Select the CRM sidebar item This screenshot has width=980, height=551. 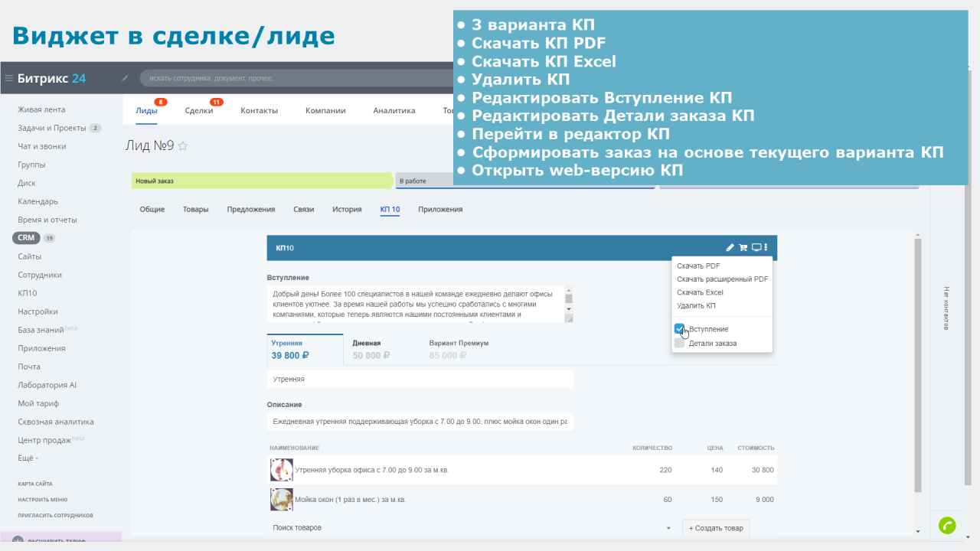click(x=26, y=238)
